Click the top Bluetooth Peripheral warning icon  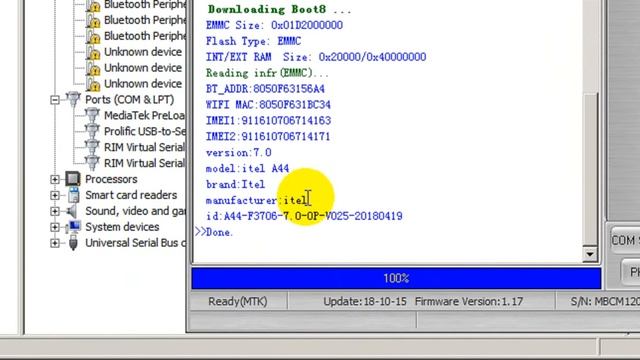(x=93, y=6)
